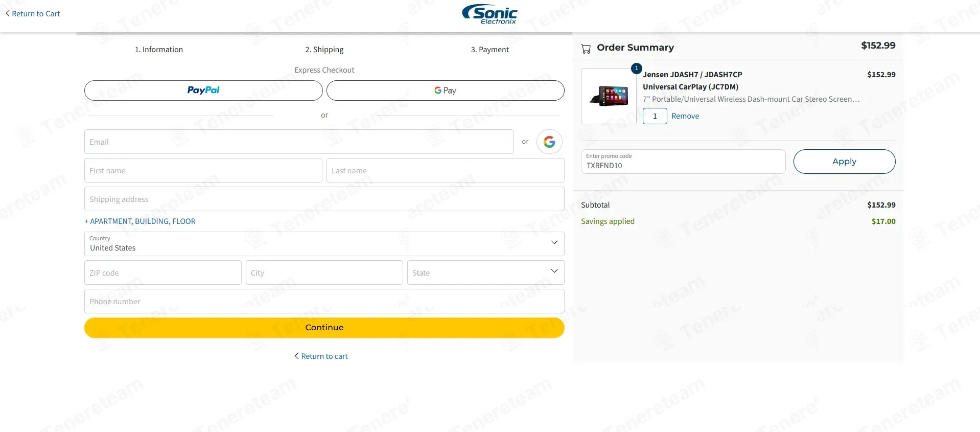This screenshot has height=432, width=980.
Task: Click Return to Cart in top header
Action: click(33, 14)
